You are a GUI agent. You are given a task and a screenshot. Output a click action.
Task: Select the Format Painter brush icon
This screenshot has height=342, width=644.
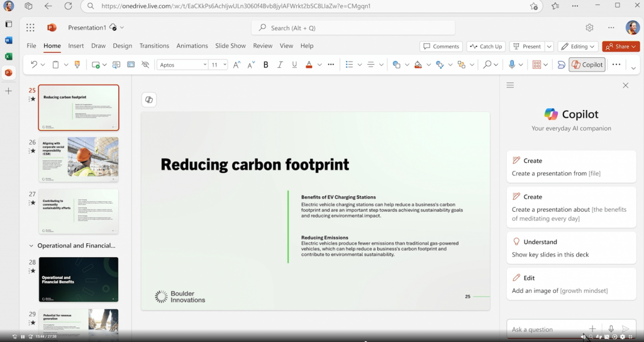pyautogui.click(x=77, y=65)
